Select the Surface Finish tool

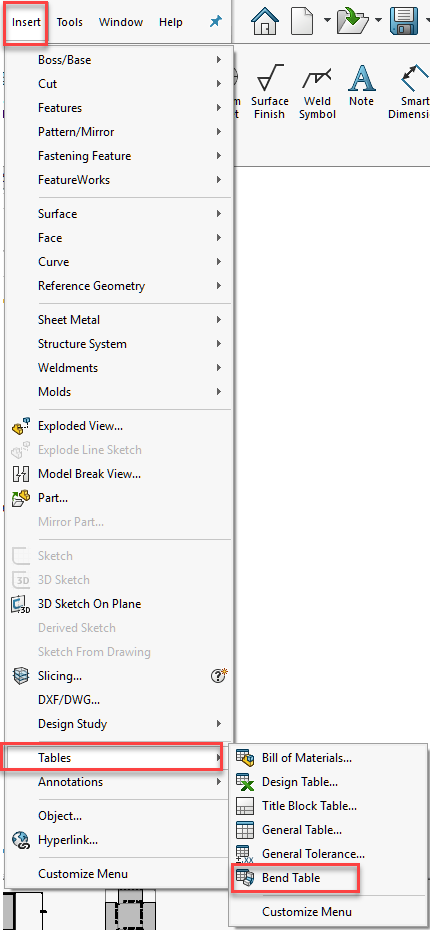[270, 93]
